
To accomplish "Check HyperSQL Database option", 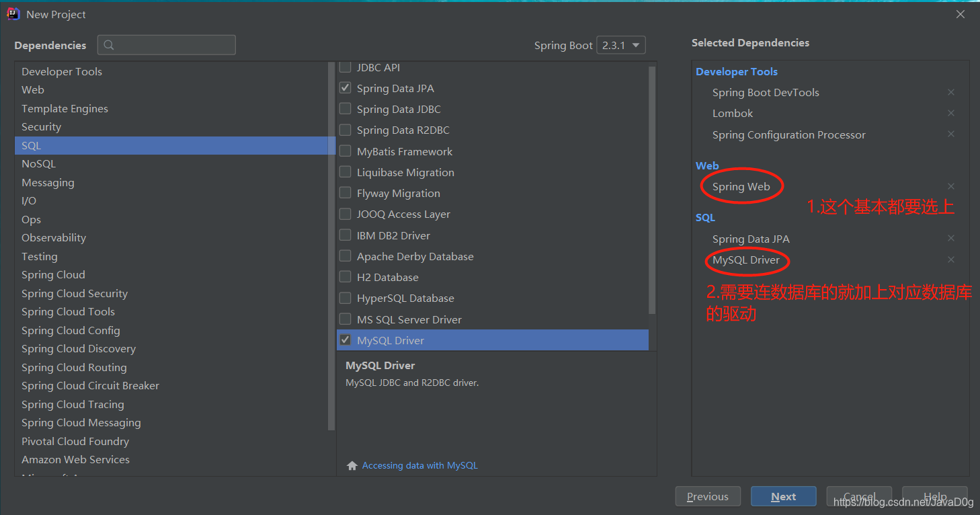I will click(x=345, y=298).
